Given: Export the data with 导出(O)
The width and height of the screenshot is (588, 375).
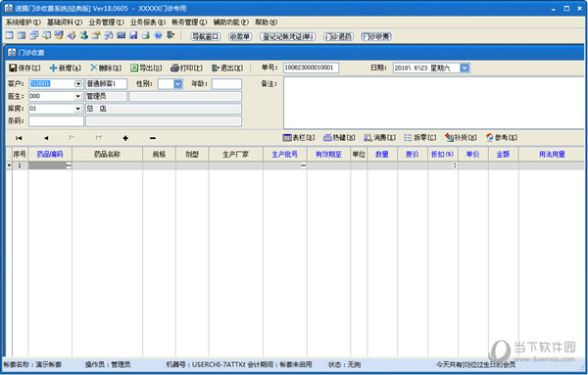Looking at the screenshot, I should click(x=146, y=68).
